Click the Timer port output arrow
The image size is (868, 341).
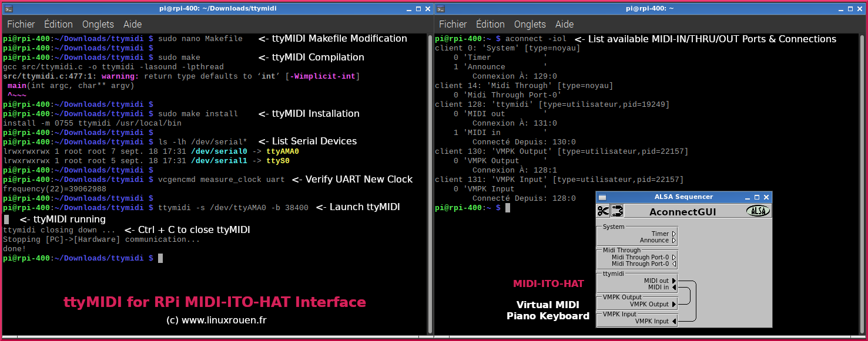(x=674, y=234)
